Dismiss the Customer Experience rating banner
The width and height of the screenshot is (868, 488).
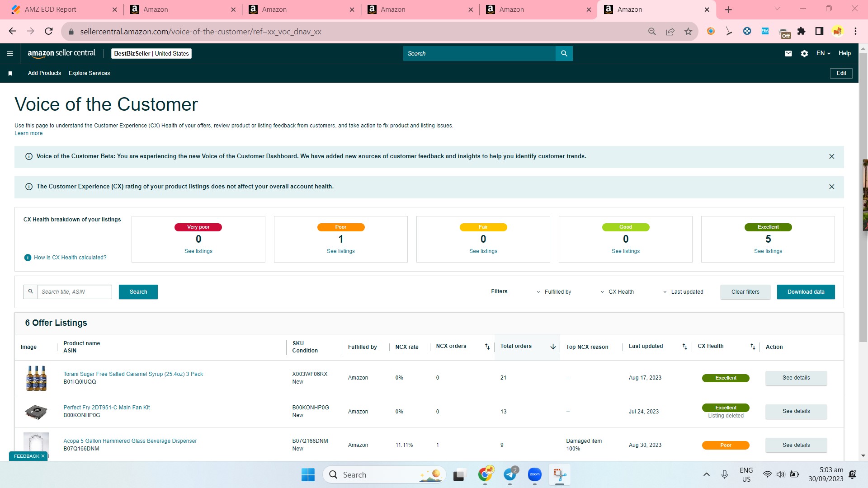tap(831, 187)
